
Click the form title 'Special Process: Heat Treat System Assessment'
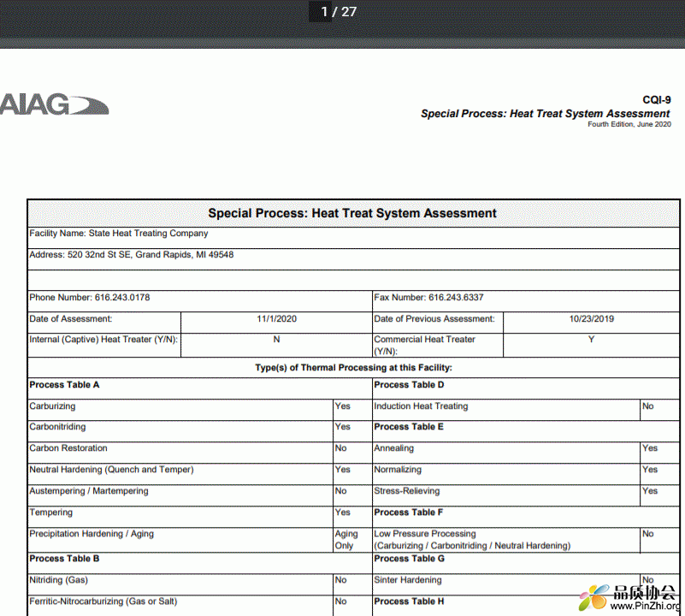pos(352,213)
